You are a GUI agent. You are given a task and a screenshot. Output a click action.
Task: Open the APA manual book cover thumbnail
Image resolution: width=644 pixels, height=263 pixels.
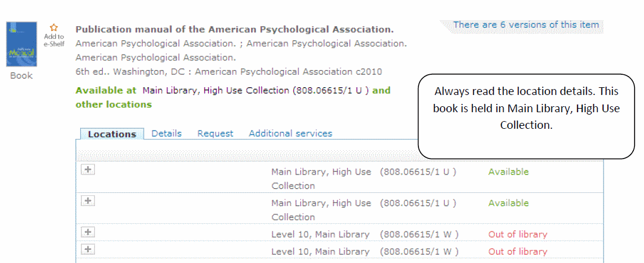pos(21,46)
